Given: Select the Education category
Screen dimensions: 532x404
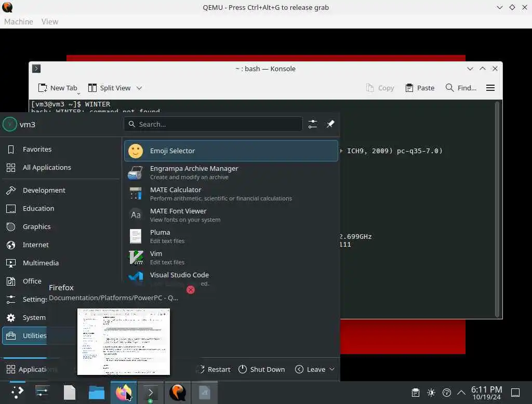Looking at the screenshot, I should (x=61, y=209).
